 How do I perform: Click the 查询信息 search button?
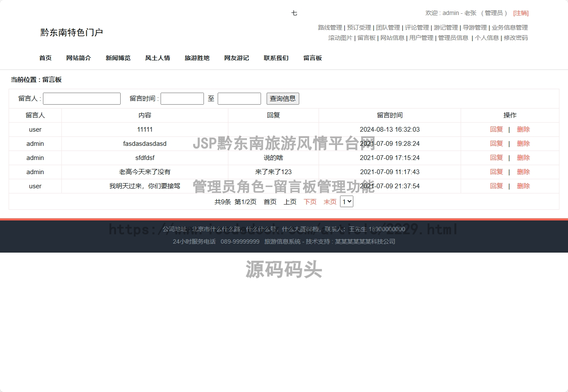[x=282, y=99]
